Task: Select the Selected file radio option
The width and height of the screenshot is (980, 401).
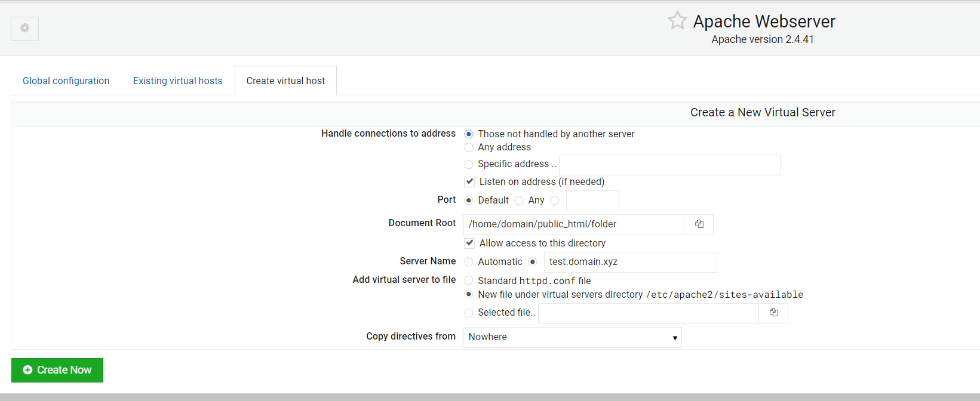Action: 469,313
